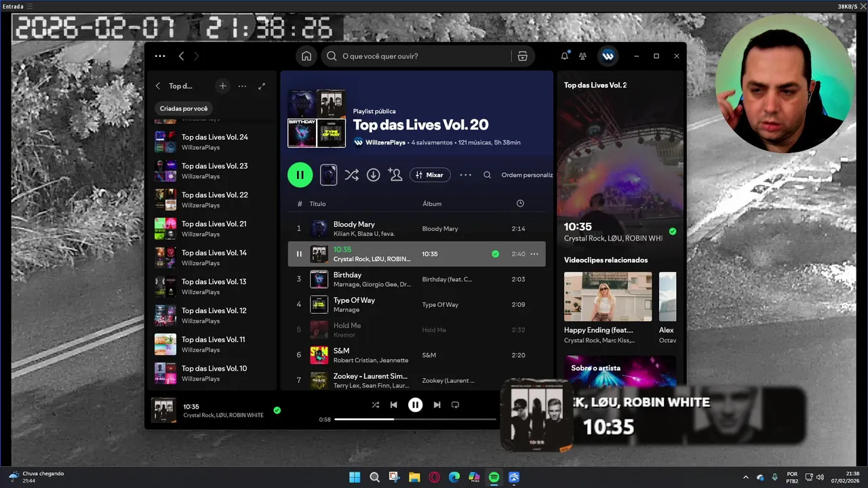Open the Spotify three-dot app menu
Viewport: 868px width, 488px height.
click(160, 56)
